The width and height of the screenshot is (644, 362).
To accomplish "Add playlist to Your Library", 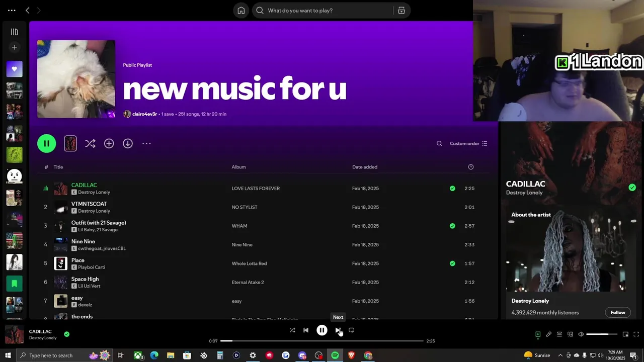I will pos(109,143).
